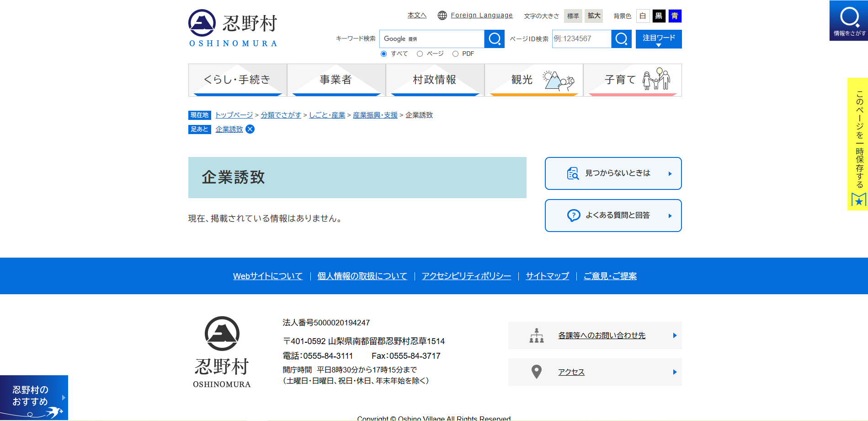Expand the 注目ワード dropdown

(659, 39)
